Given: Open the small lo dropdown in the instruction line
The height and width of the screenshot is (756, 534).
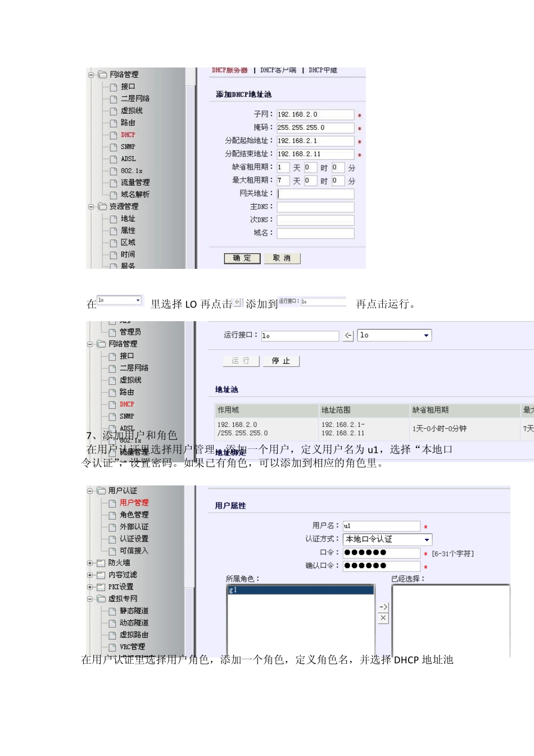Looking at the screenshot, I should [119, 300].
